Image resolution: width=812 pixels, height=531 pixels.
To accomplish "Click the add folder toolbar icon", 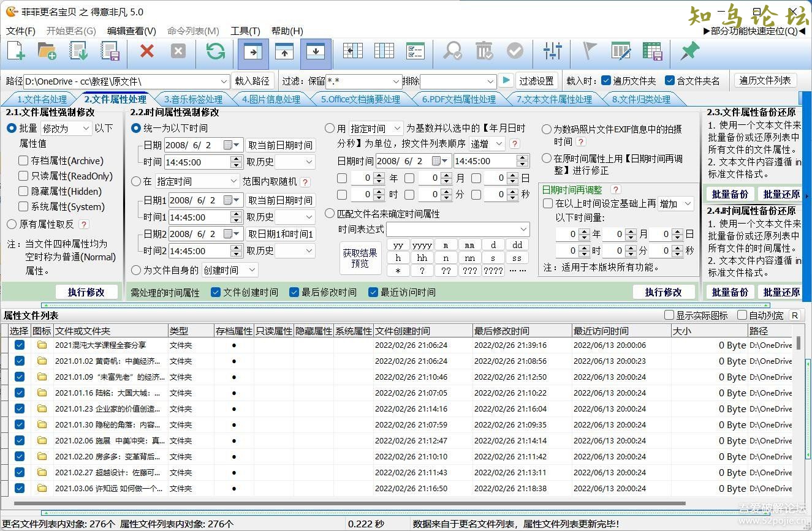I will pyautogui.click(x=48, y=51).
